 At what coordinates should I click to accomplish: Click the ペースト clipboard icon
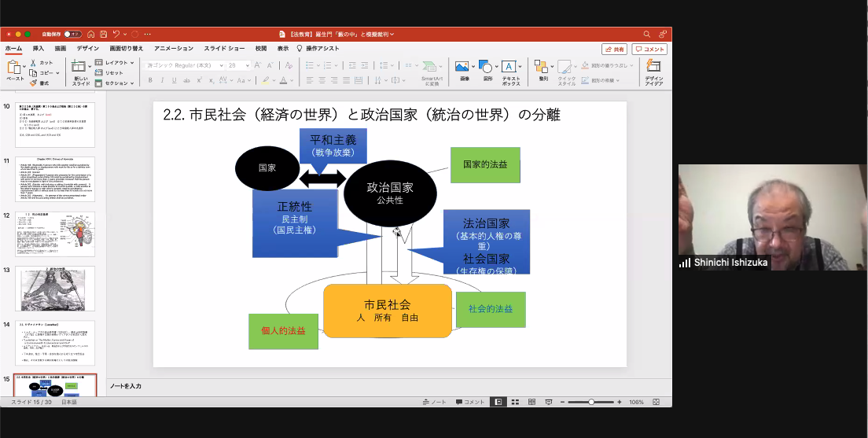click(13, 68)
